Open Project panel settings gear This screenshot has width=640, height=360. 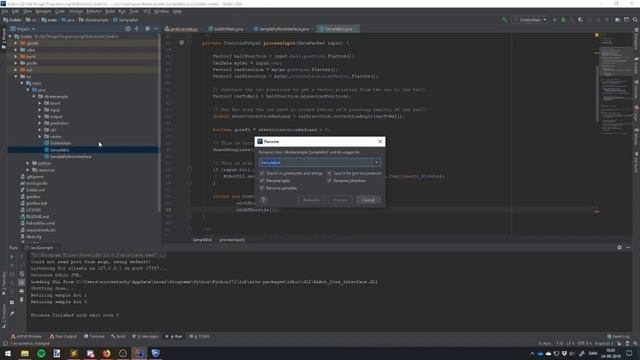pyautogui.click(x=147, y=29)
